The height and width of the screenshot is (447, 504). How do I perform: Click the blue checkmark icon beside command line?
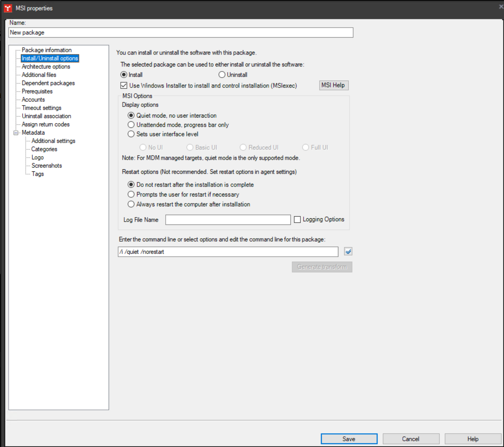348,252
